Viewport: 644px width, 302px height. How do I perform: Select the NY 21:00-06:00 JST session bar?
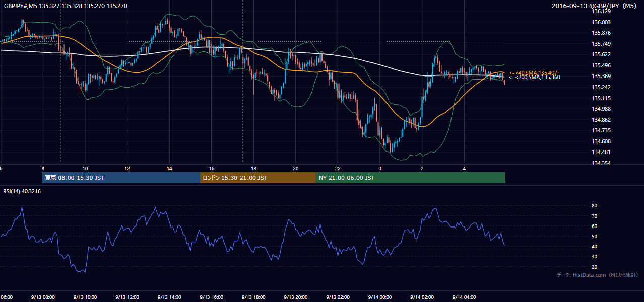click(411, 178)
